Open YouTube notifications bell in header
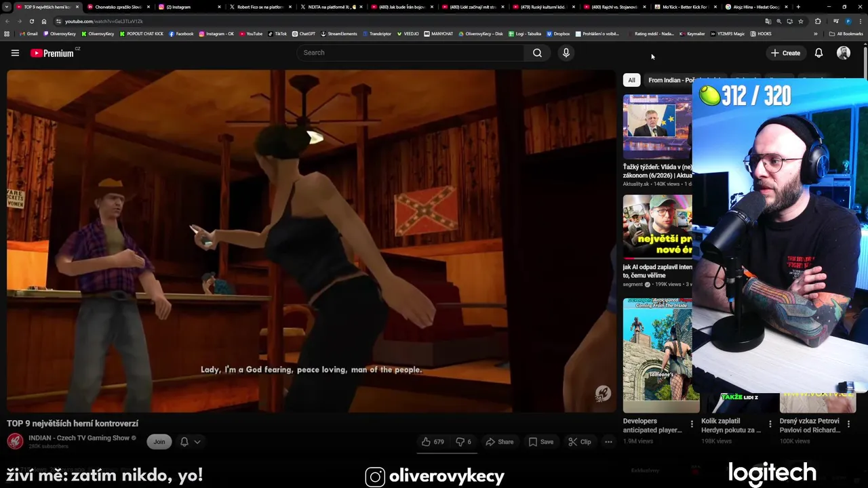Image resolution: width=868 pixels, height=488 pixels. tap(818, 53)
